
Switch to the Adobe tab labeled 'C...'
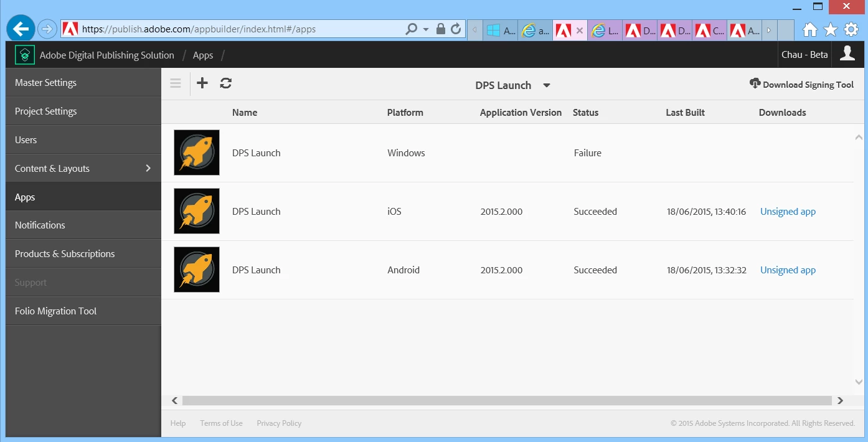(710, 30)
